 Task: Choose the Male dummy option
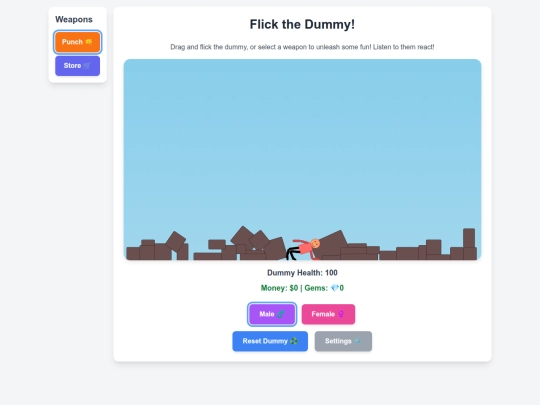tap(272, 314)
